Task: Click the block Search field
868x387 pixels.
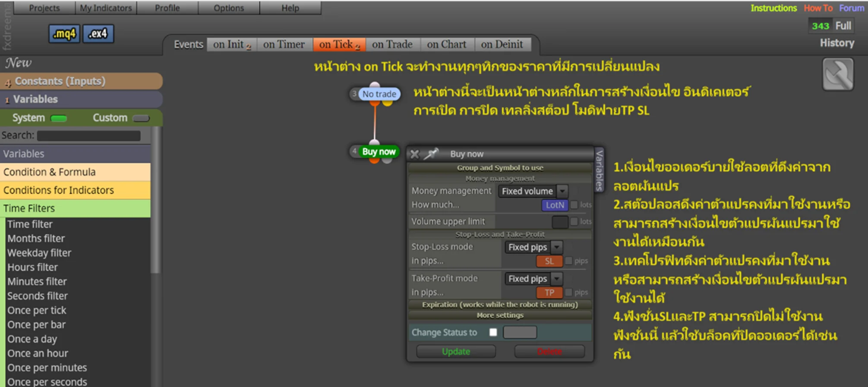Action: [88, 135]
